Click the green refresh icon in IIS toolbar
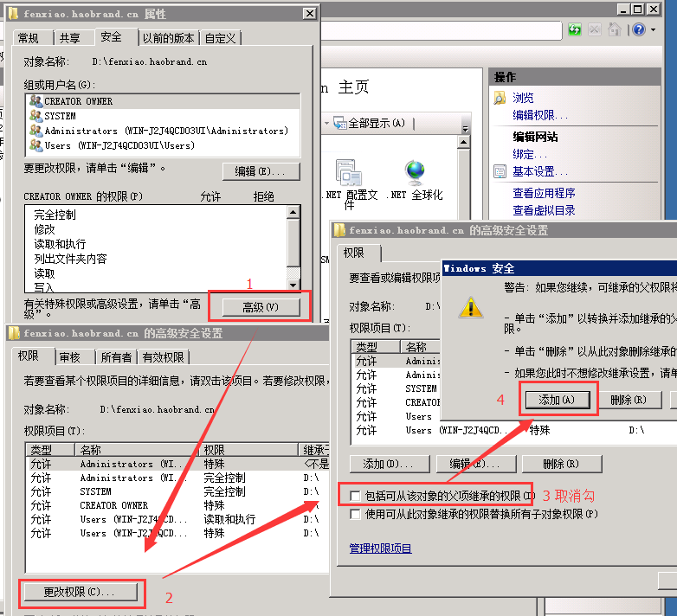This screenshot has height=616, width=677. (x=574, y=29)
